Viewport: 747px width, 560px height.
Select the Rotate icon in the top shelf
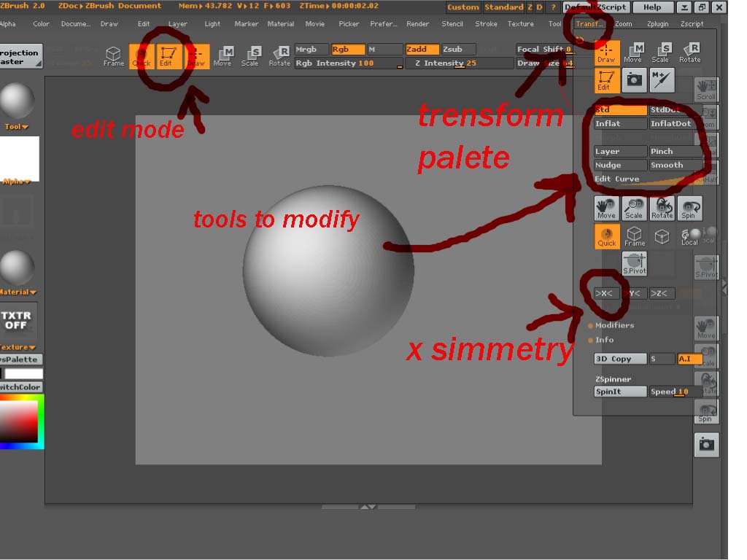tap(279, 55)
